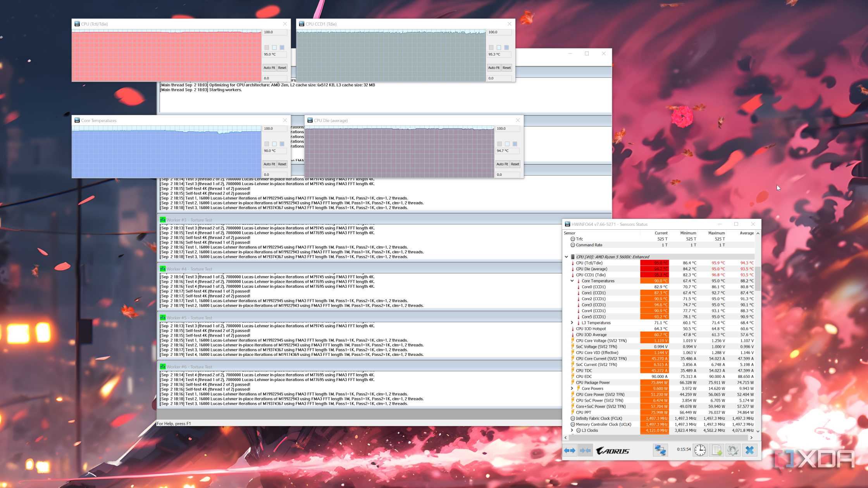Image resolution: width=868 pixels, height=488 pixels.
Task: Click Auto Fit in Core Temperatures graph
Action: (269, 164)
